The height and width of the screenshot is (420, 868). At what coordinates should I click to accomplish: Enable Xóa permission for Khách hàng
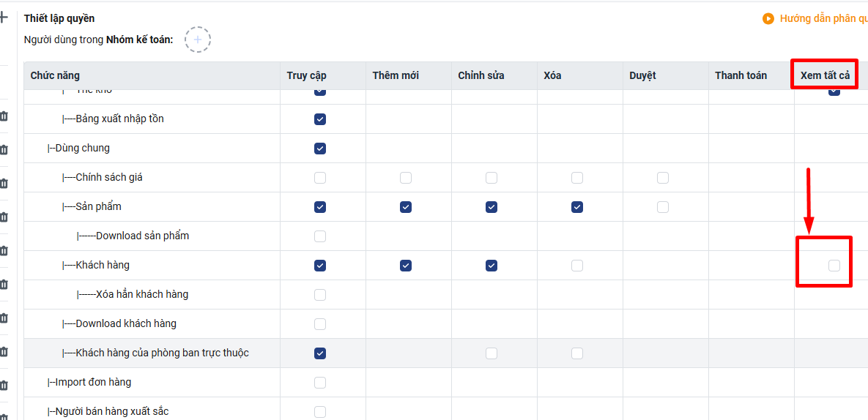click(577, 266)
